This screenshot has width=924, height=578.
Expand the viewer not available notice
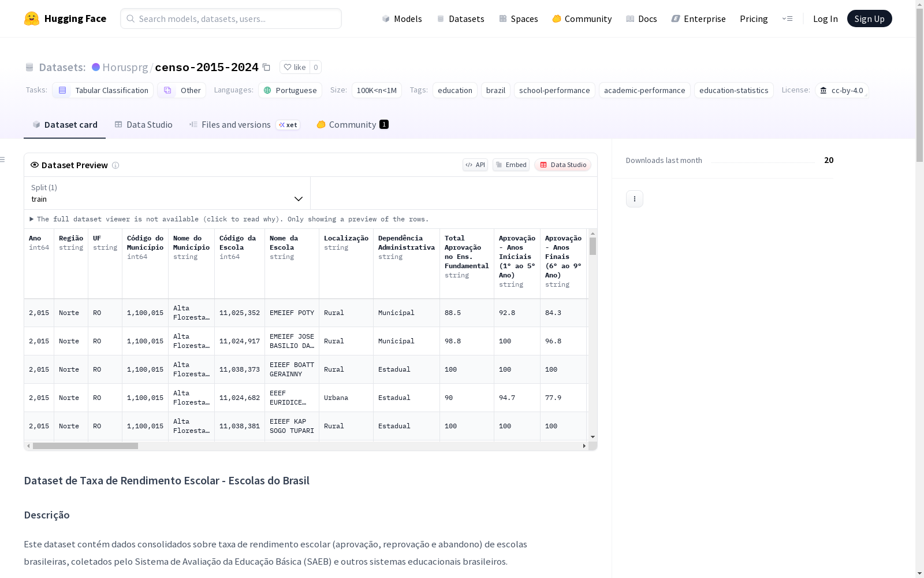pos(229,219)
